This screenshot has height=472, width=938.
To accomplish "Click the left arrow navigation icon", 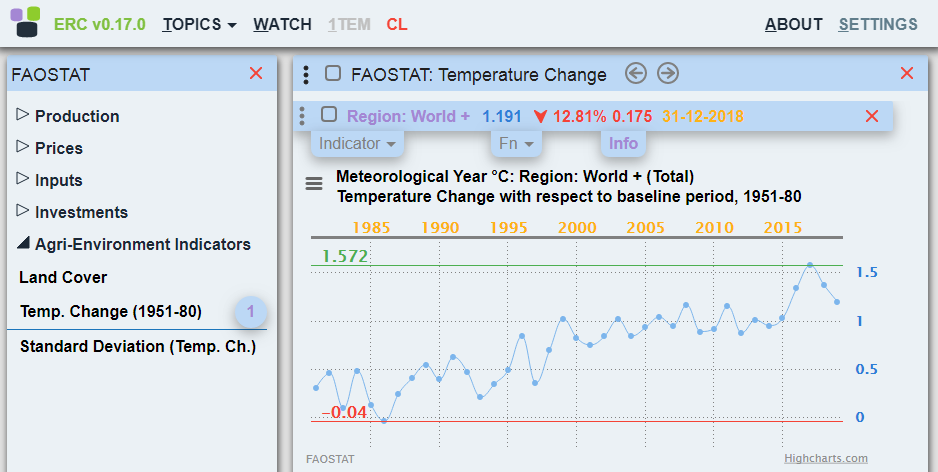I will pyautogui.click(x=636, y=74).
